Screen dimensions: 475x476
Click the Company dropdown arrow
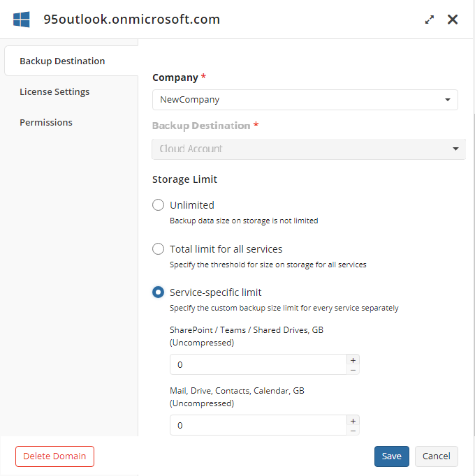point(447,100)
